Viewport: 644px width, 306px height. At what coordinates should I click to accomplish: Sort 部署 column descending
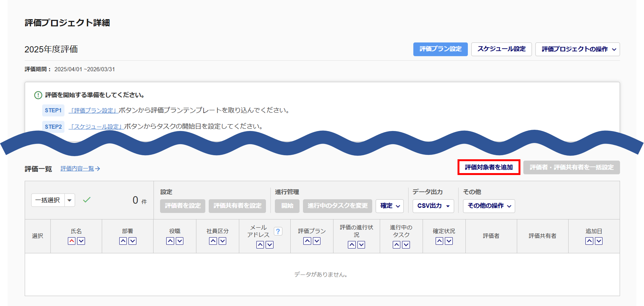coord(133,241)
